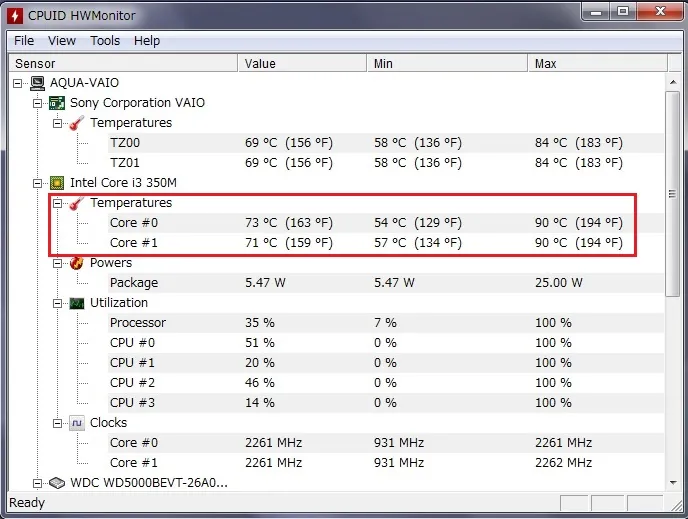This screenshot has width=688, height=519.
Task: Click the Utilization graph icon
Action: [77, 303]
